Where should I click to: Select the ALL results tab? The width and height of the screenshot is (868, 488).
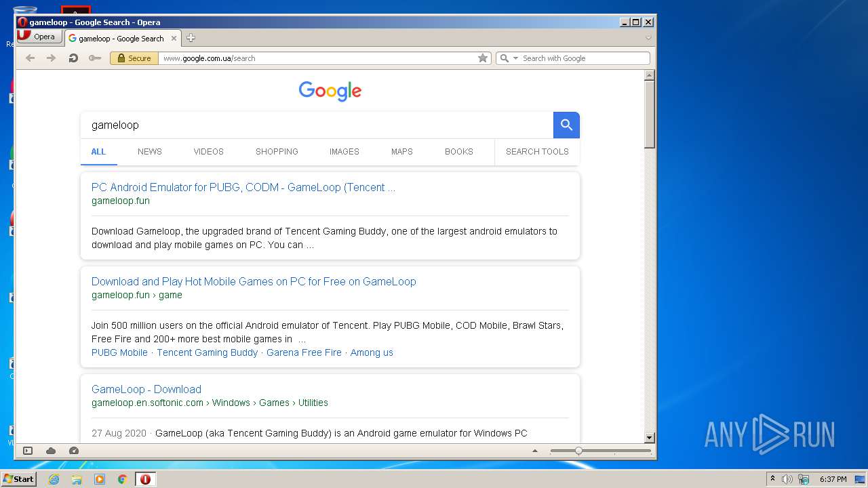pyautogui.click(x=99, y=152)
